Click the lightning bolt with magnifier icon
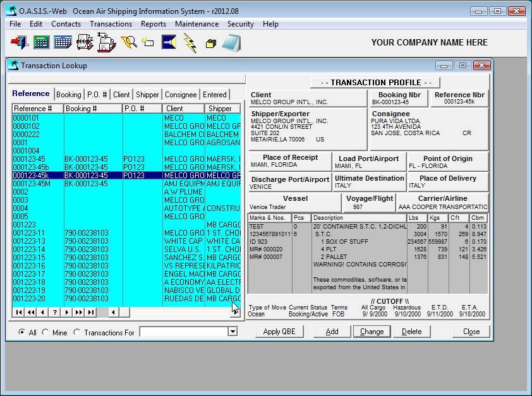The image size is (532, 396). tap(128, 42)
